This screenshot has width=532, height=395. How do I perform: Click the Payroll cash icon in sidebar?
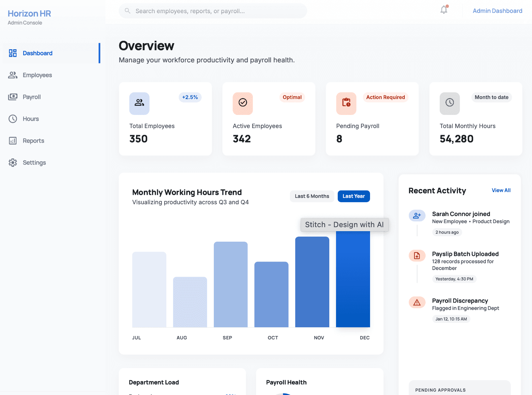13,97
